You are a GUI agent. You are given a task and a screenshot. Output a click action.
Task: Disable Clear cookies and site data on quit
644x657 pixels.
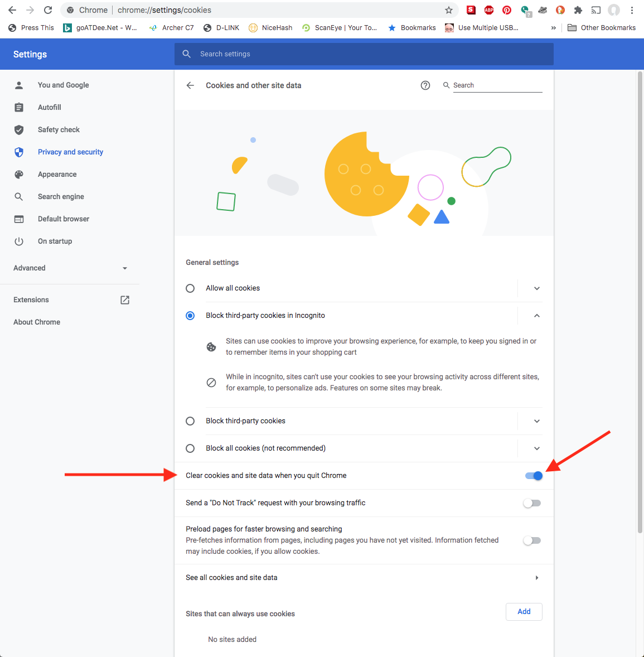click(532, 475)
